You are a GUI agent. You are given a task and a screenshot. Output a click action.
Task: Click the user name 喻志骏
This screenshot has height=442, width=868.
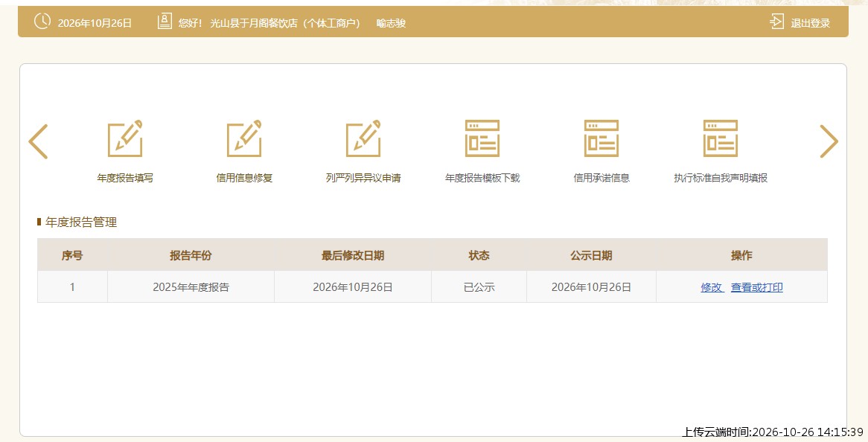click(x=392, y=23)
